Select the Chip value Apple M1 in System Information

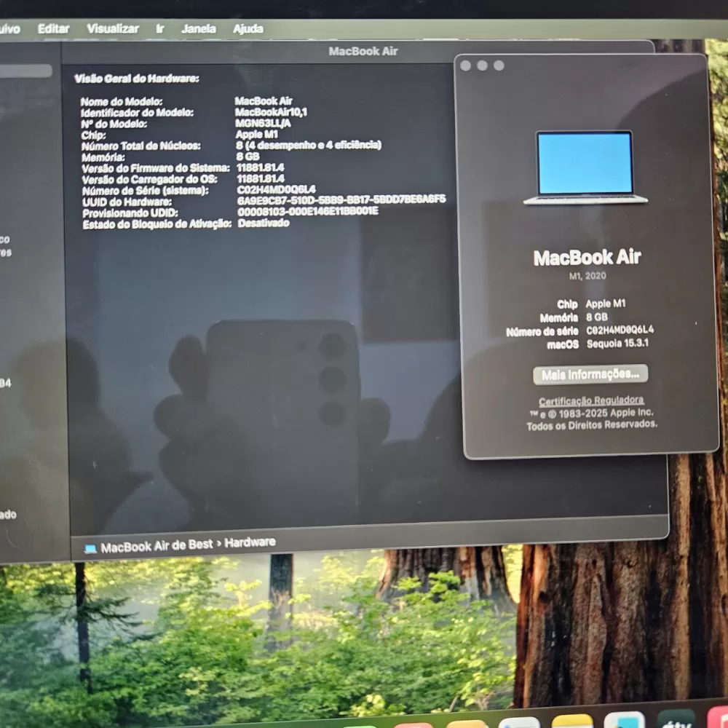tap(256, 134)
